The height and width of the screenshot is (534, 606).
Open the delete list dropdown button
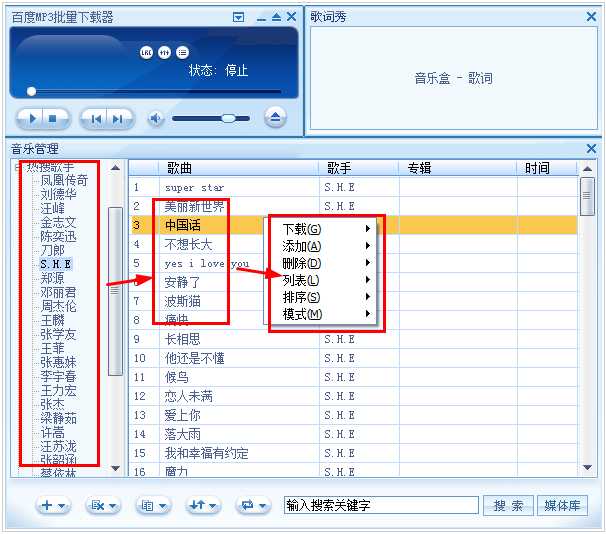(x=102, y=505)
